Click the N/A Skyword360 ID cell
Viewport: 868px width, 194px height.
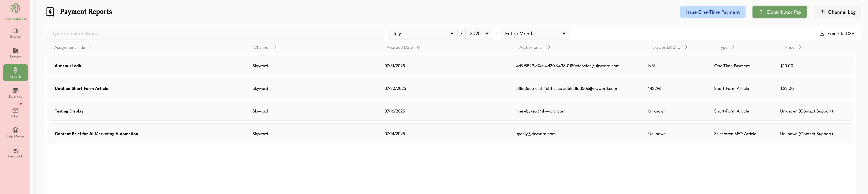tap(652, 66)
